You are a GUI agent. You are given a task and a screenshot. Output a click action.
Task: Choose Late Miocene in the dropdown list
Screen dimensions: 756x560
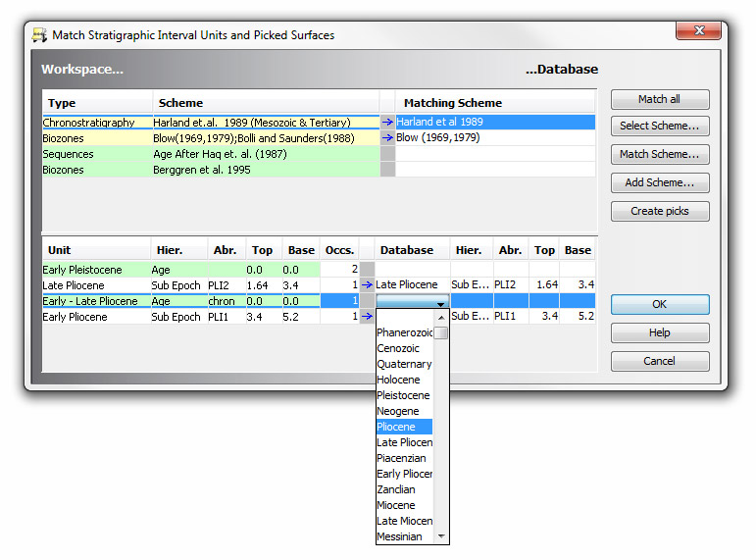pyautogui.click(x=404, y=521)
